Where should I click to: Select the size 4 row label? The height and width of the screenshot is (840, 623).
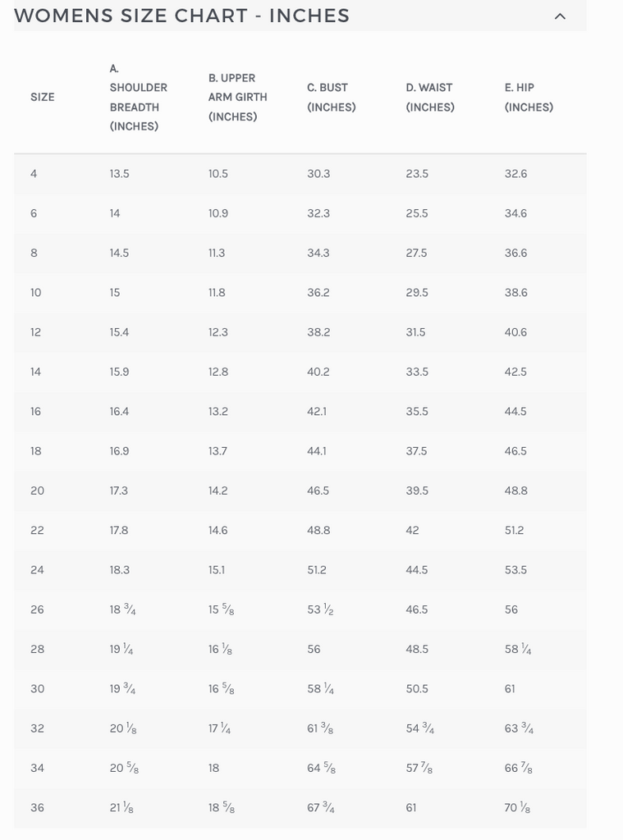click(34, 174)
